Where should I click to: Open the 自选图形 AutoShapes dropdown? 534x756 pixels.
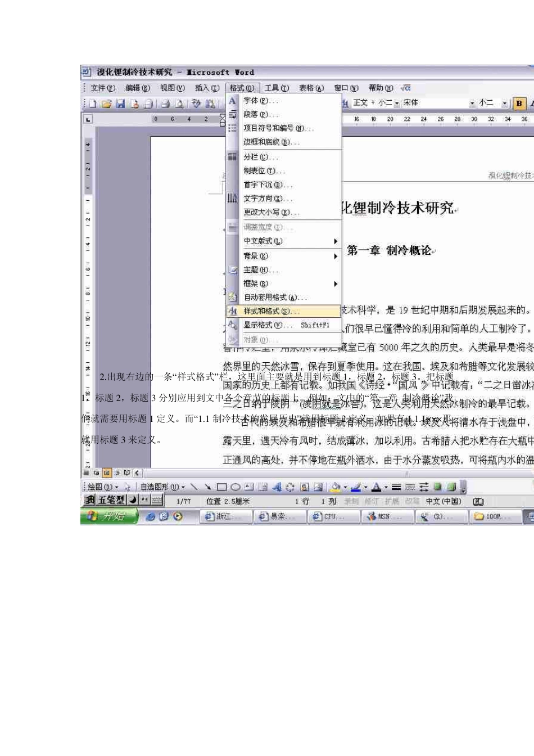click(162, 487)
